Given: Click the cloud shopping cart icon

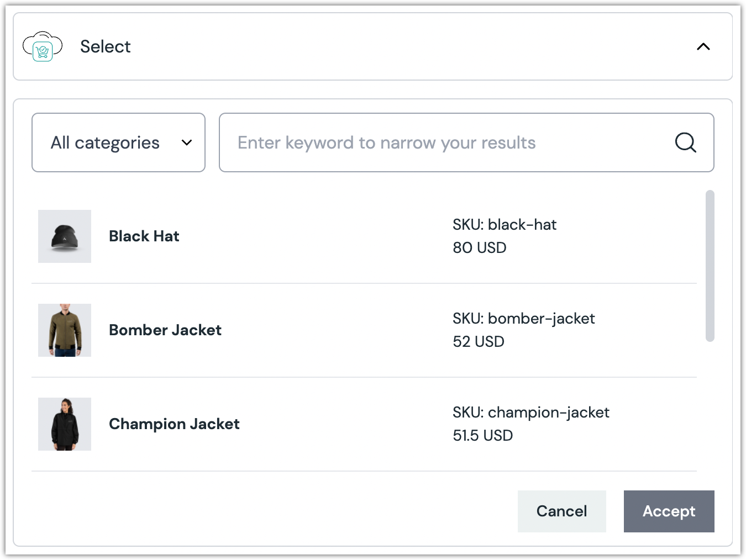Looking at the screenshot, I should tap(43, 47).
